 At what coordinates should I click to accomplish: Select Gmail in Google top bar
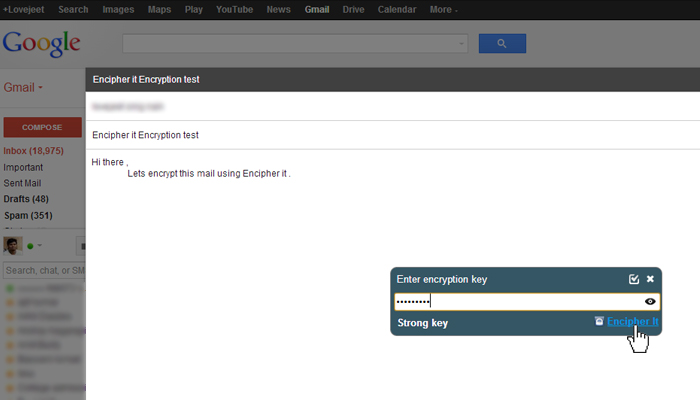pyautogui.click(x=317, y=9)
